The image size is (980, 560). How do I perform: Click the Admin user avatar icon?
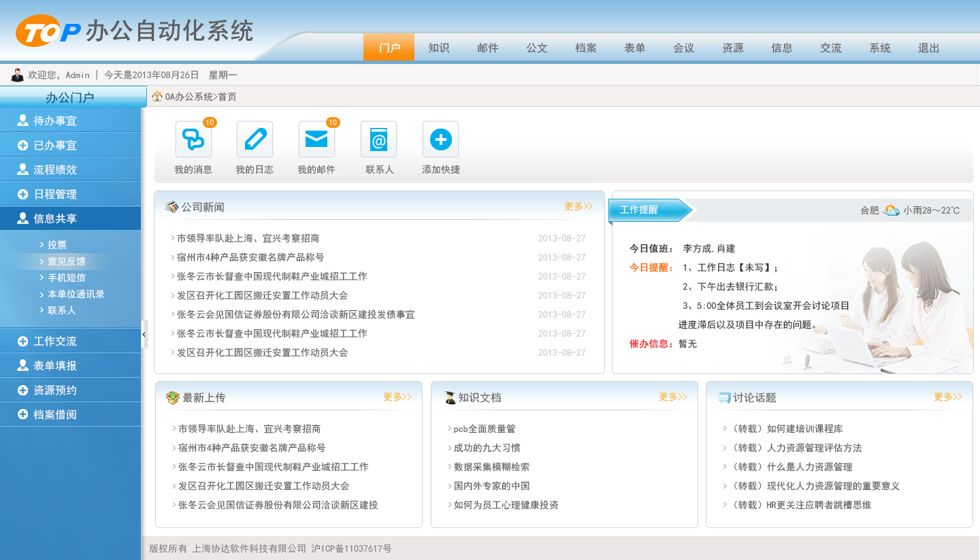18,75
